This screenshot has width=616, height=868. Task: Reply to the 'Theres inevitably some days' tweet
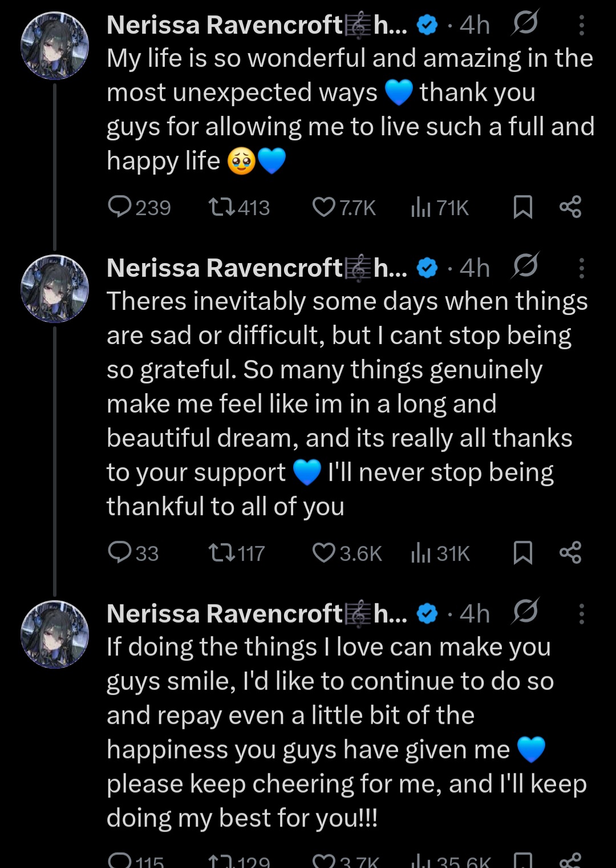tap(120, 553)
